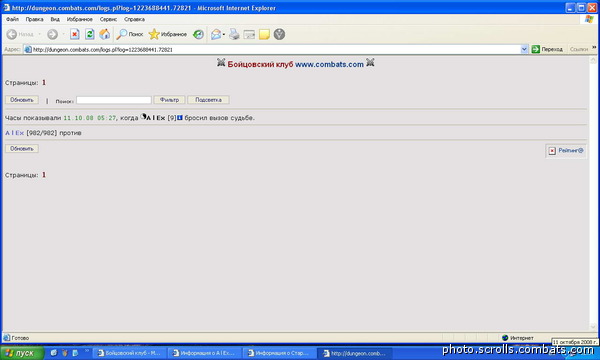Open the Back button history dropdown arrow
600x360 pixels.
click(39, 34)
